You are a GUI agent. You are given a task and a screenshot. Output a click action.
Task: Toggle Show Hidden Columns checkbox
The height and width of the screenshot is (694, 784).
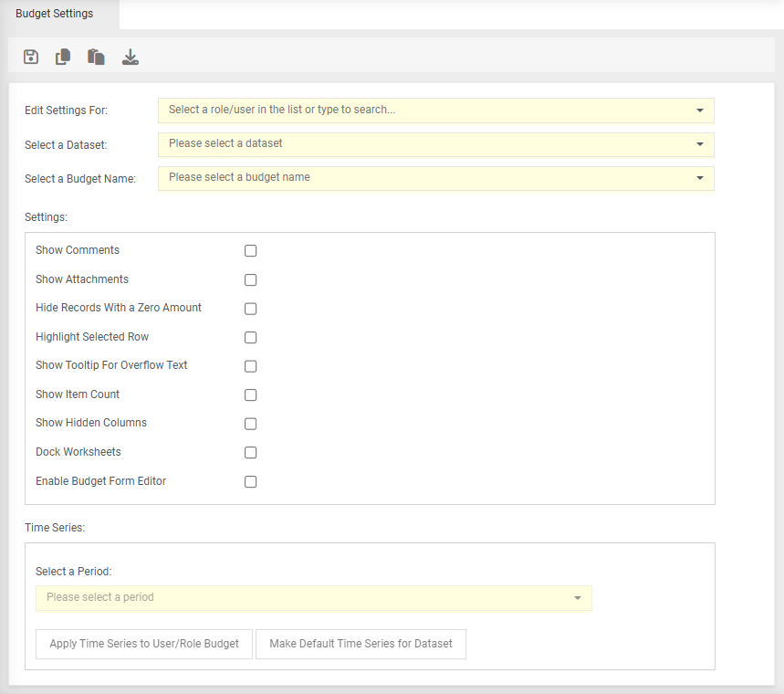(x=250, y=424)
